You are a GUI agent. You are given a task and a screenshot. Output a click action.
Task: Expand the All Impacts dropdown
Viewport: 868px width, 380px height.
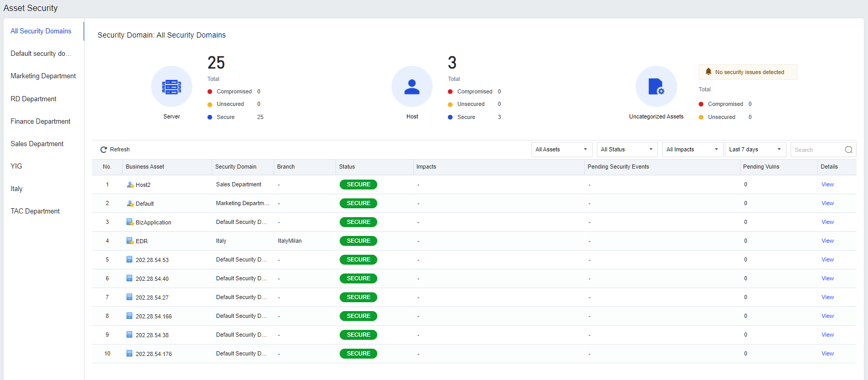point(693,149)
